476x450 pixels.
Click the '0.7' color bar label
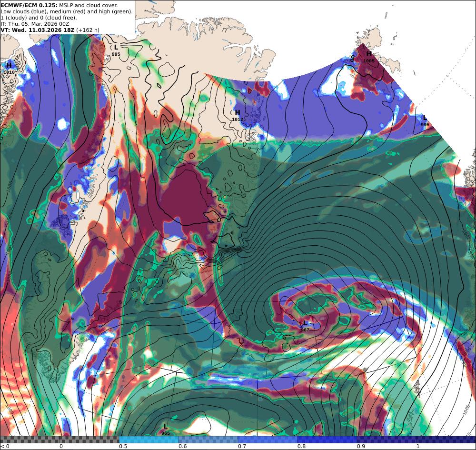(x=242, y=446)
